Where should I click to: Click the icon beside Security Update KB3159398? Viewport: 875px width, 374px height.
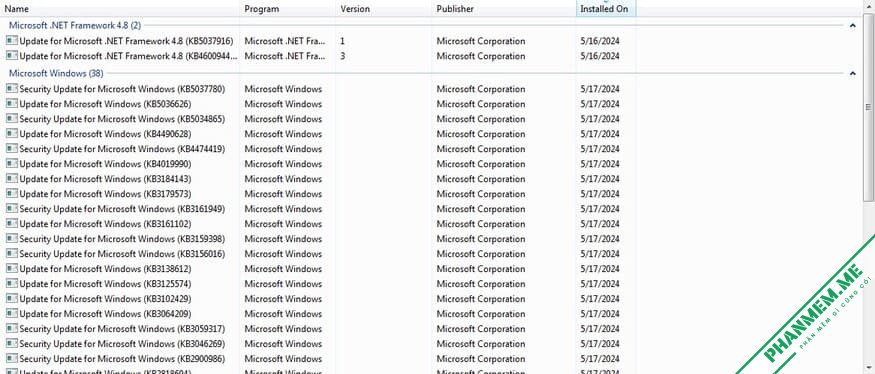tap(12, 239)
